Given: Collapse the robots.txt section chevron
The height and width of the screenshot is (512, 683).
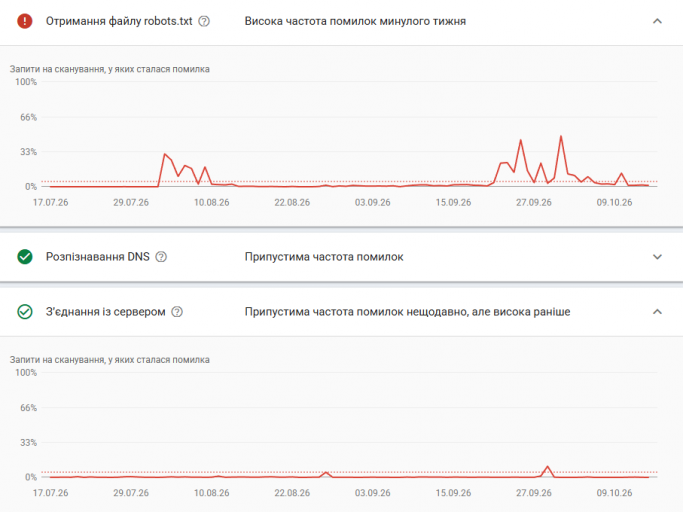Looking at the screenshot, I should 657,21.
